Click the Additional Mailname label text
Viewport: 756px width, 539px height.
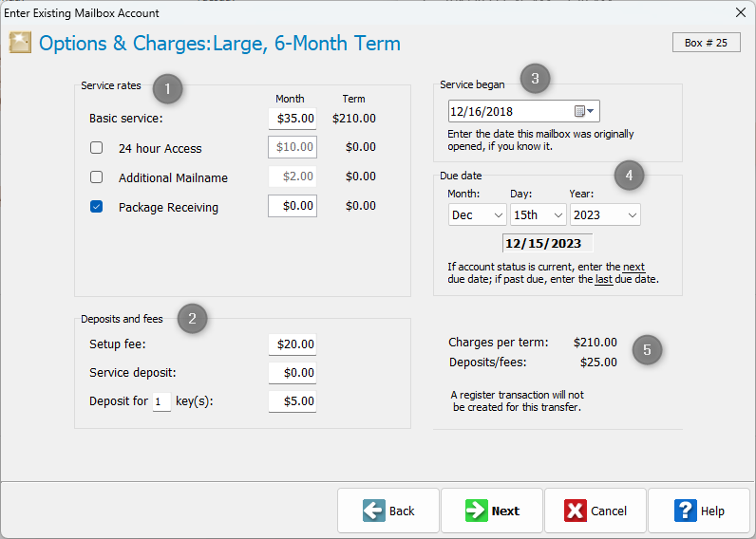tap(173, 177)
